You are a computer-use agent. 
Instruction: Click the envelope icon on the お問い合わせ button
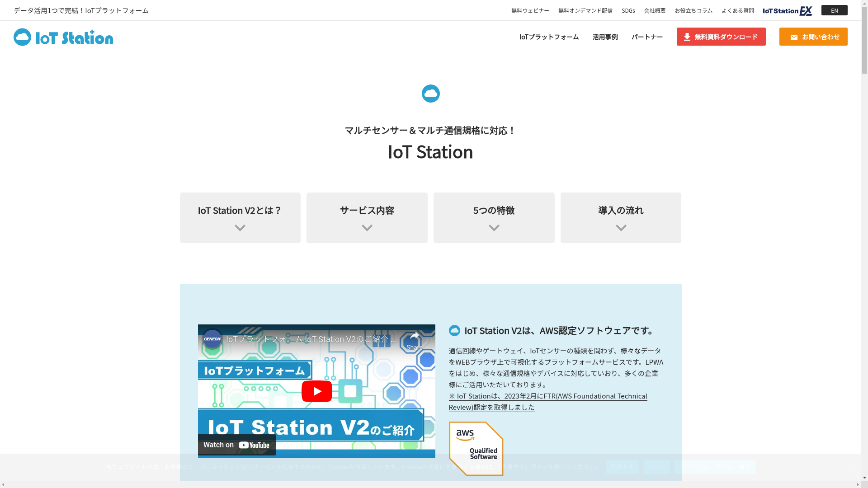(794, 38)
